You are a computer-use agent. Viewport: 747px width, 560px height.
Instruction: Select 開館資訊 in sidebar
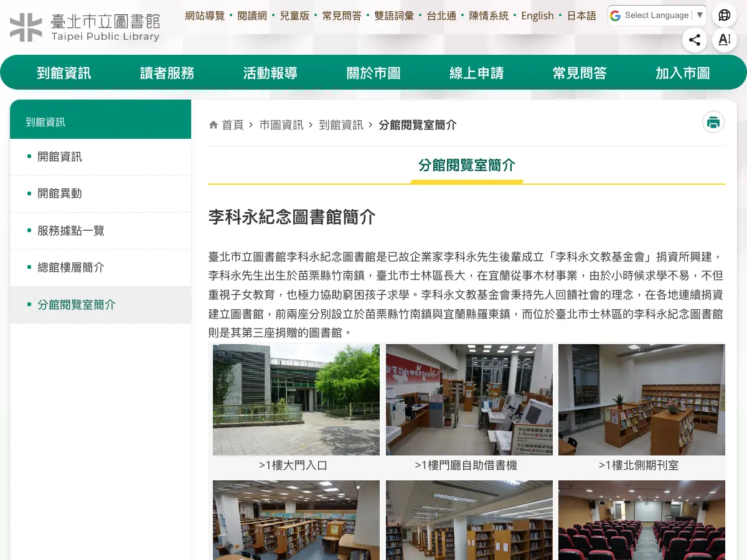click(x=100, y=157)
